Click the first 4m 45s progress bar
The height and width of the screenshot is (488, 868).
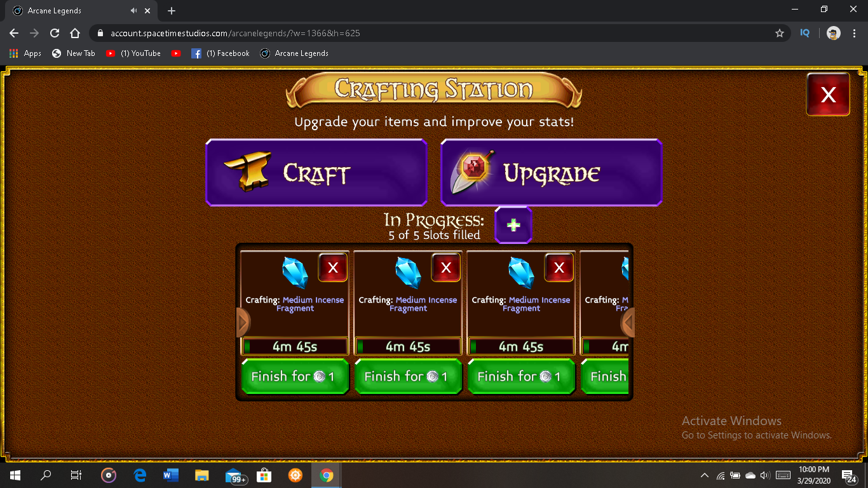295,346
